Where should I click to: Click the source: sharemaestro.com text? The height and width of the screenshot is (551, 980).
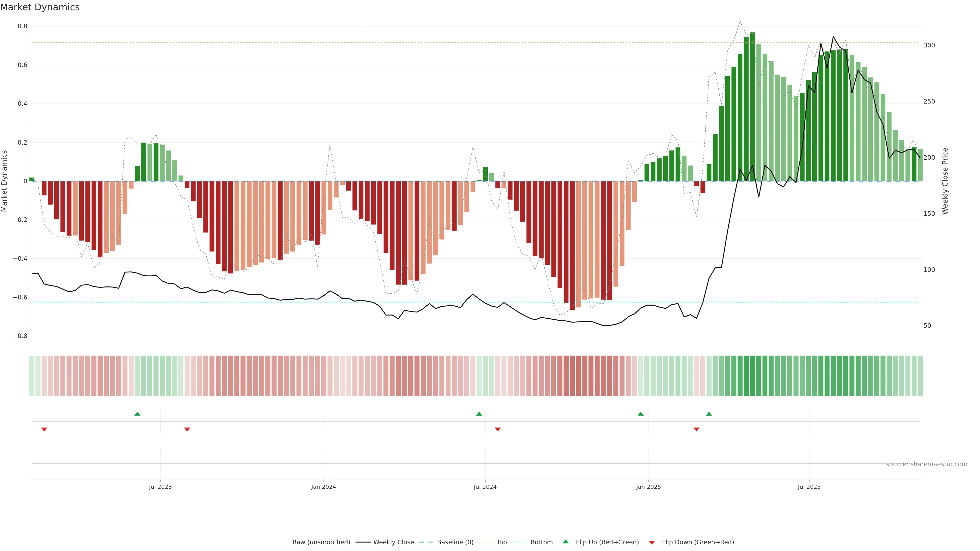(x=926, y=464)
